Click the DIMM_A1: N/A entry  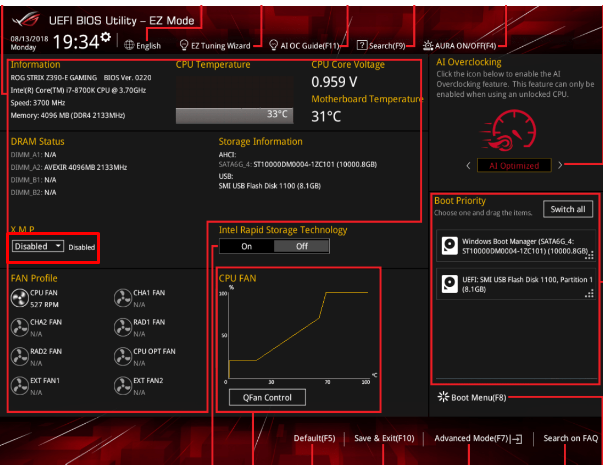point(33,155)
